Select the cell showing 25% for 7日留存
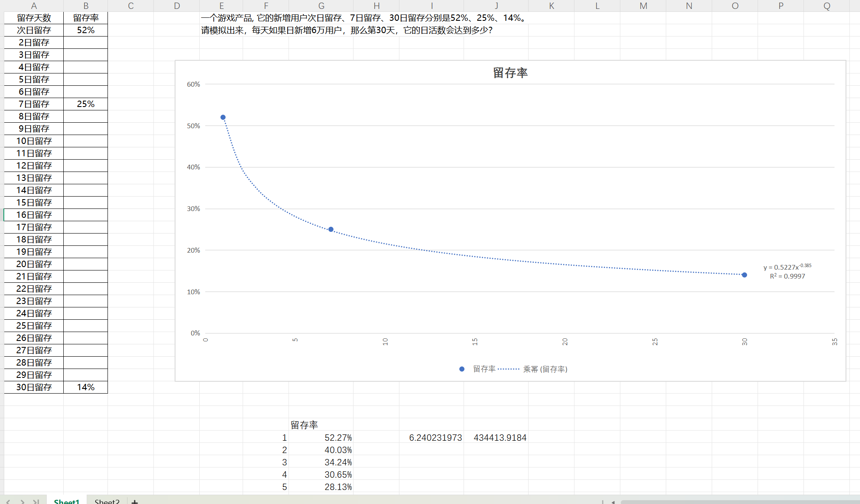 point(86,104)
